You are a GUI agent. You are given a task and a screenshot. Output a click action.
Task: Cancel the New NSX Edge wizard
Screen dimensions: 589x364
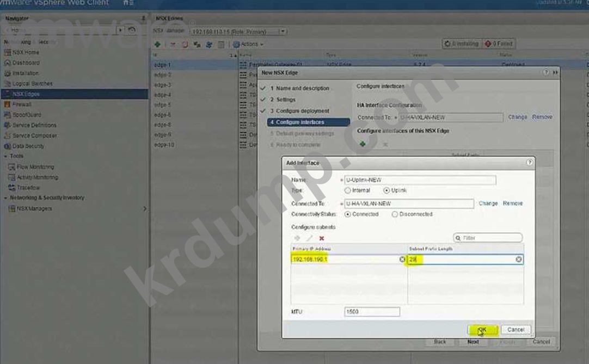(541, 342)
